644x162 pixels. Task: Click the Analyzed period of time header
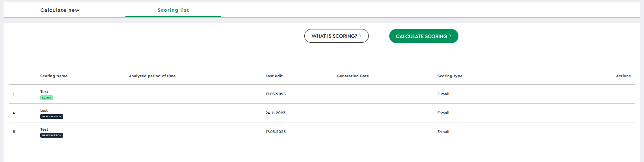(152, 76)
